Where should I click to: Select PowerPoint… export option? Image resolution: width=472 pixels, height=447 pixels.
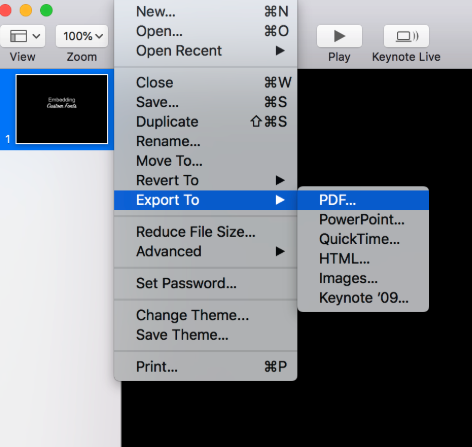click(x=363, y=220)
